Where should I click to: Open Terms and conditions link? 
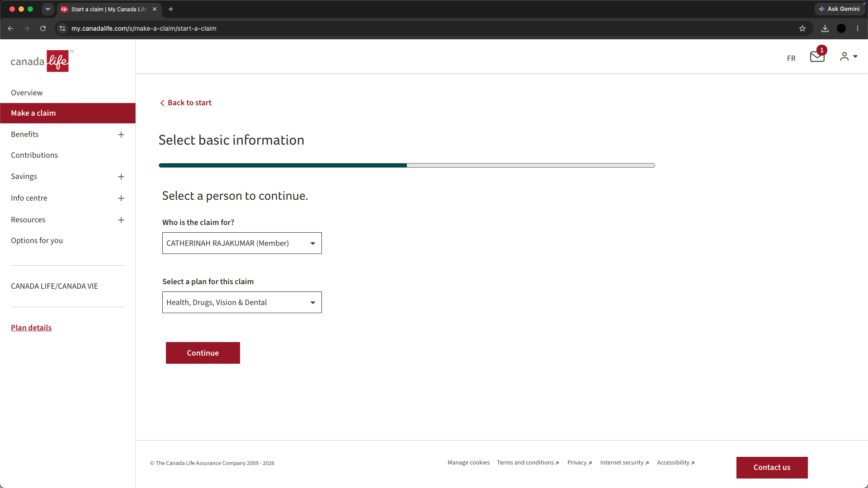click(x=528, y=462)
